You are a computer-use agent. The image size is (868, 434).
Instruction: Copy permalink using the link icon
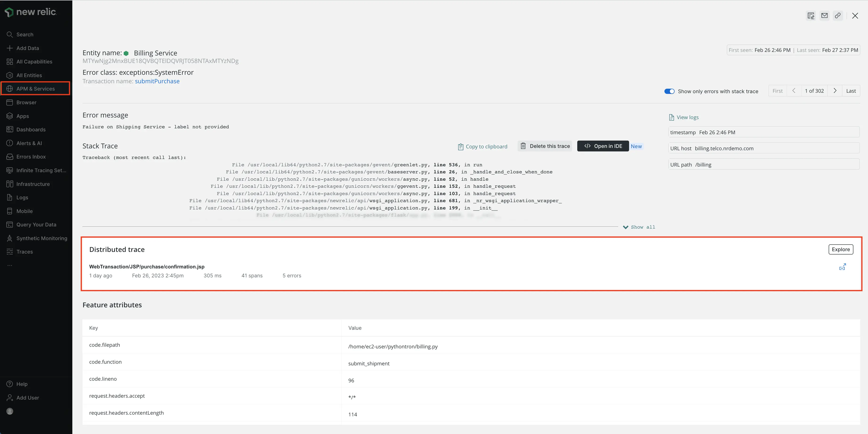(838, 16)
